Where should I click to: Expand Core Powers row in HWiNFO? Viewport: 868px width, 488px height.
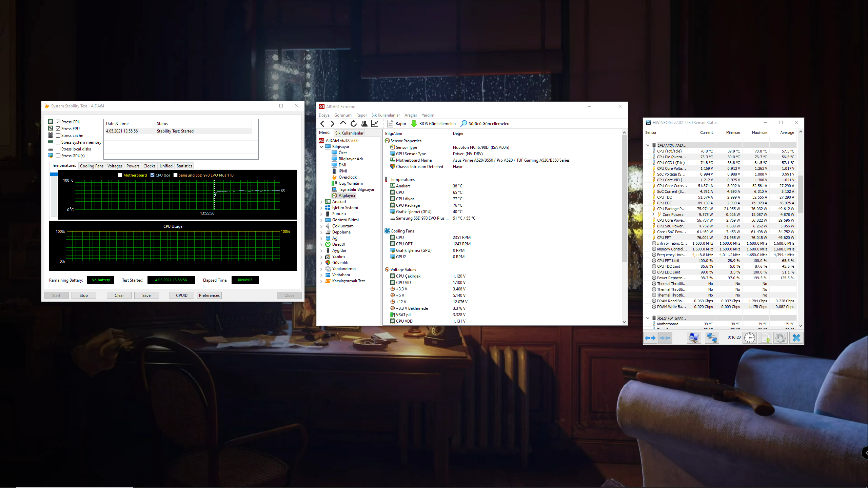[653, 215]
